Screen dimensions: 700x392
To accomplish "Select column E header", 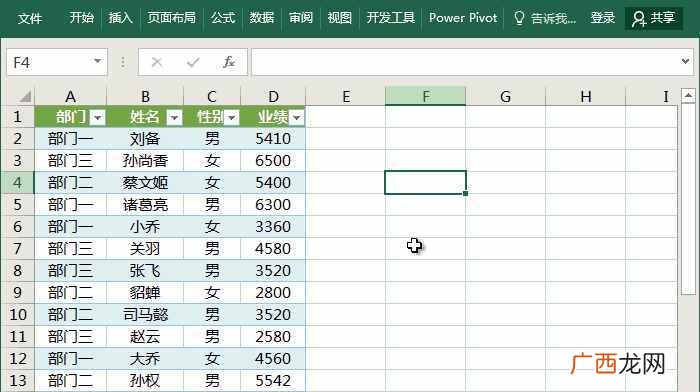I will click(x=346, y=96).
